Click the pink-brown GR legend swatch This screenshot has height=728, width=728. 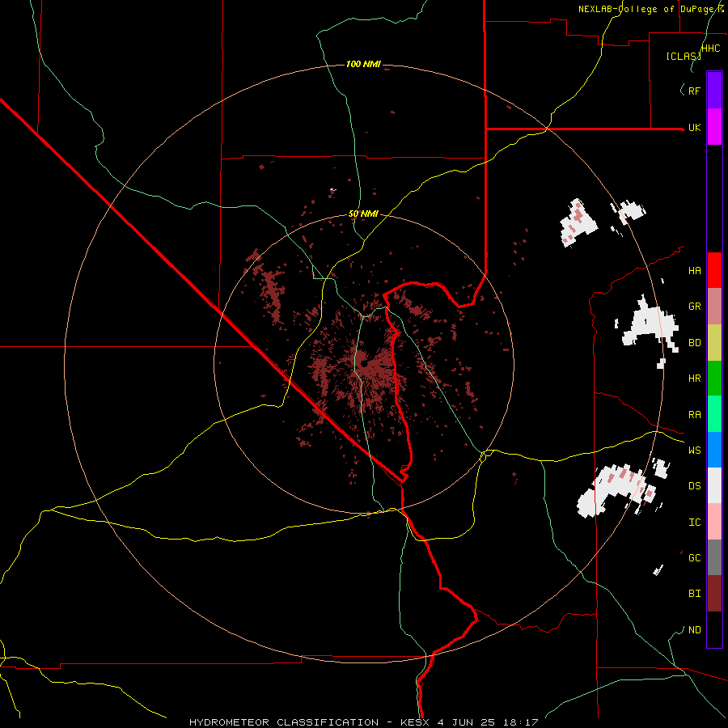[x=714, y=307]
